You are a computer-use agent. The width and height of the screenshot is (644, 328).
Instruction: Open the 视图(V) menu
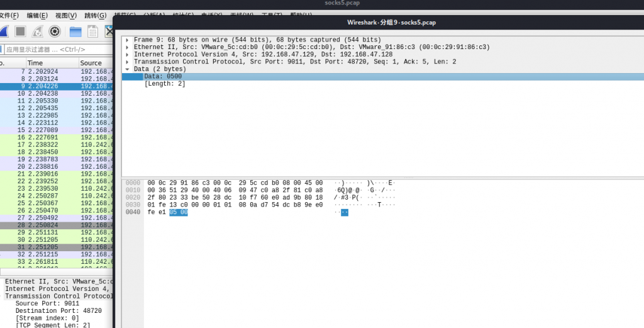(65, 16)
